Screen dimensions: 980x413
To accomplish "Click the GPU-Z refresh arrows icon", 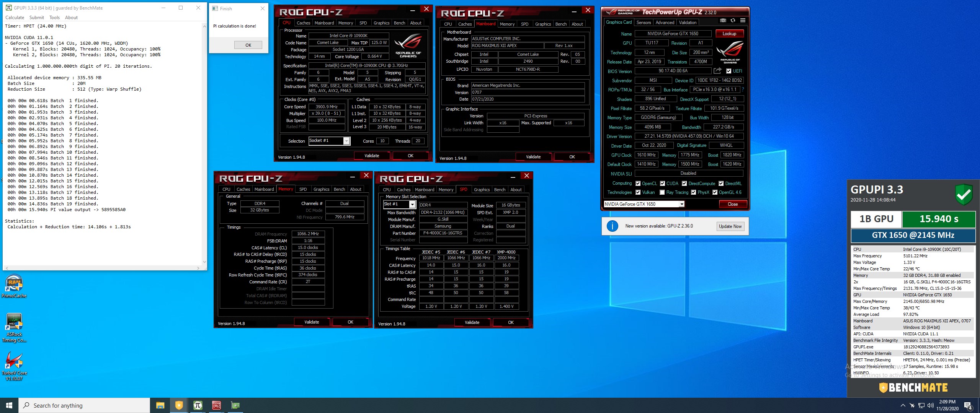I will coord(733,20).
